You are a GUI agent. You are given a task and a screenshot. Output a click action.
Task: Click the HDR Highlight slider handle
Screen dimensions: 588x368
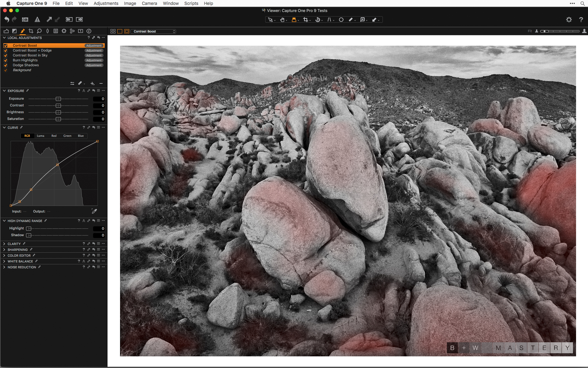[x=29, y=228]
